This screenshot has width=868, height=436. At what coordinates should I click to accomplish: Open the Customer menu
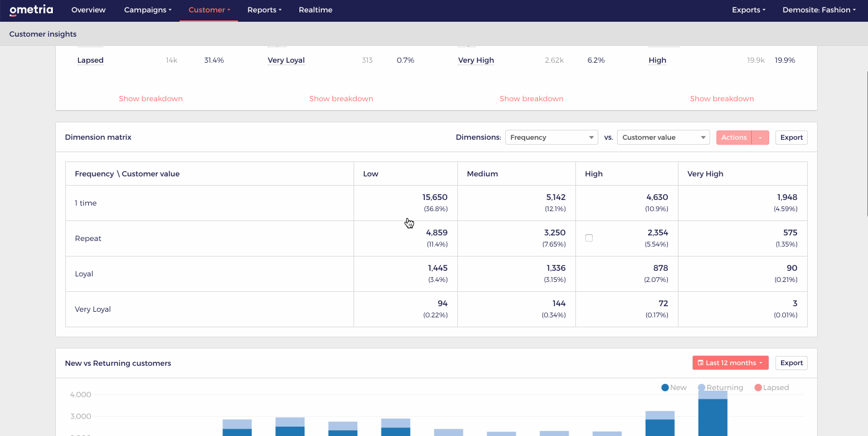tap(209, 10)
